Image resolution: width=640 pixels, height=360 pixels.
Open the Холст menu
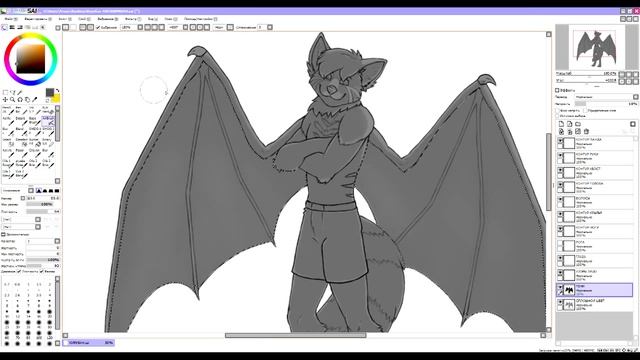64,19
